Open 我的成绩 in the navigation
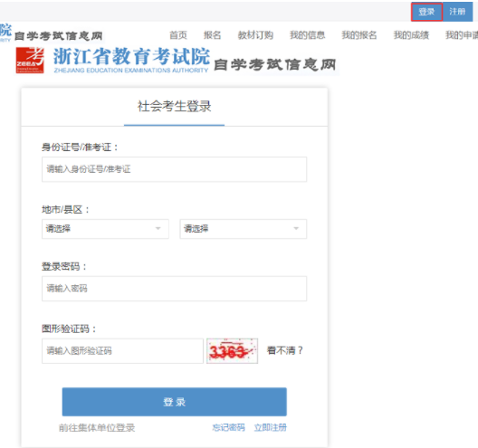The image size is (478, 448). pos(411,35)
